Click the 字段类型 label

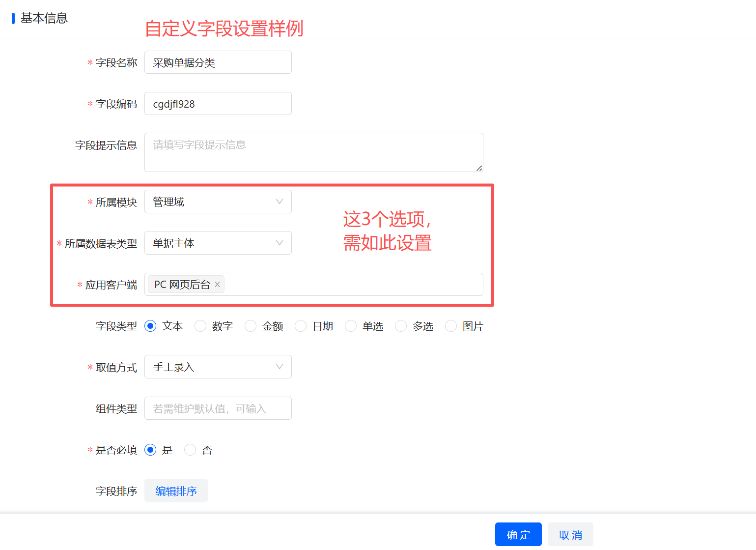116,326
